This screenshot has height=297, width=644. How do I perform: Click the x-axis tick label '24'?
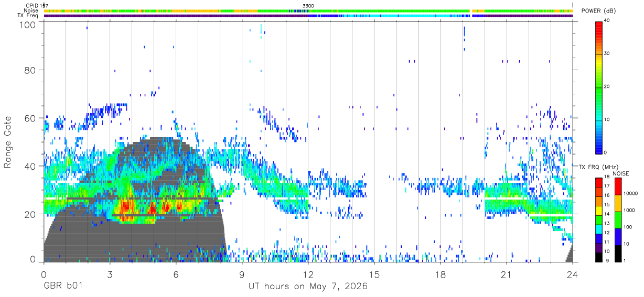[573, 274]
